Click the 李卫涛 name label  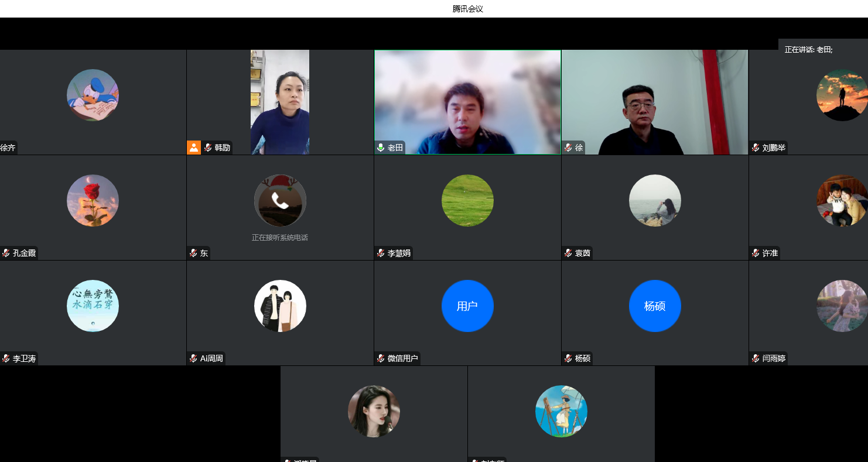click(x=24, y=358)
